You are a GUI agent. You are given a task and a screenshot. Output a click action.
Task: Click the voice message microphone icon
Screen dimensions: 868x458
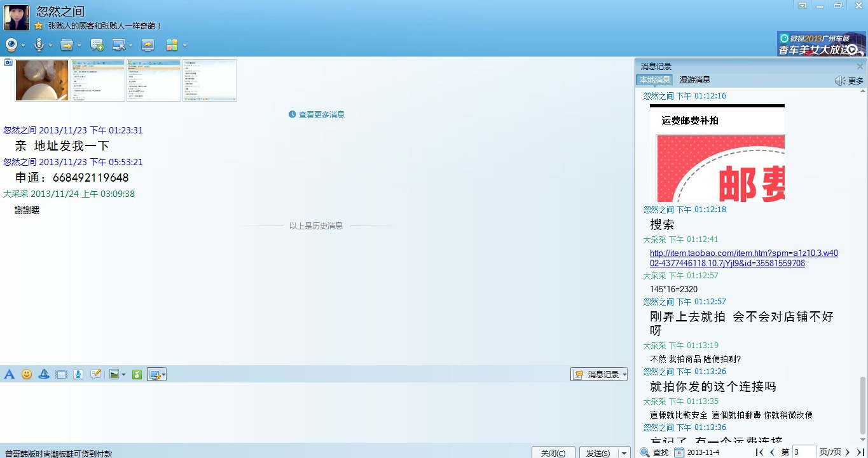click(78, 375)
